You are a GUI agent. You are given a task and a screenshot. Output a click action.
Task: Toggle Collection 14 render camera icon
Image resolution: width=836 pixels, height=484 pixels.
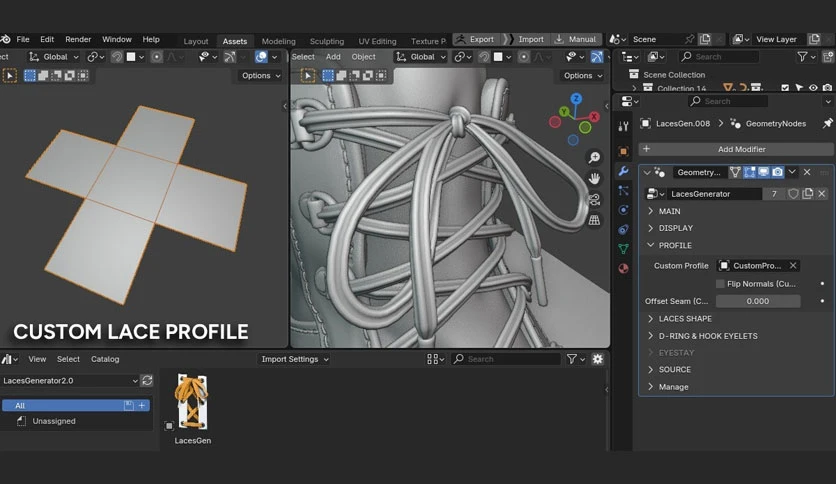pyautogui.click(x=827, y=88)
